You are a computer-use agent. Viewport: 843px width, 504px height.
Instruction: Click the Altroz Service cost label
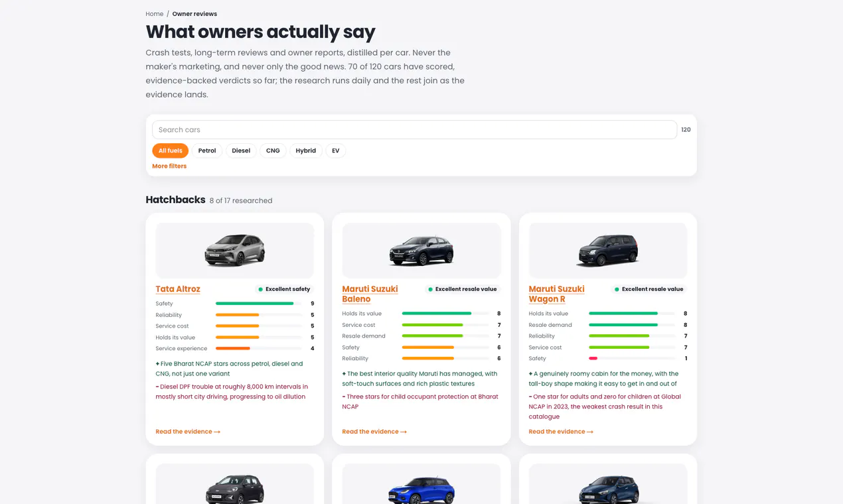pos(172,326)
